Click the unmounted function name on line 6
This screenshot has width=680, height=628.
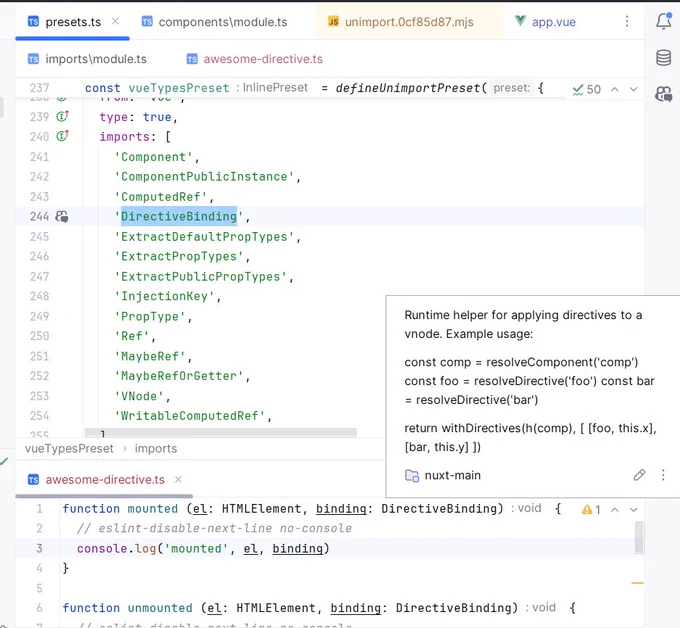tap(160, 608)
